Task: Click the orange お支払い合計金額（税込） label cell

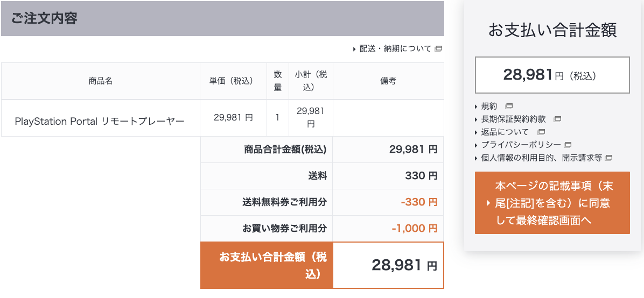Action: [x=267, y=266]
